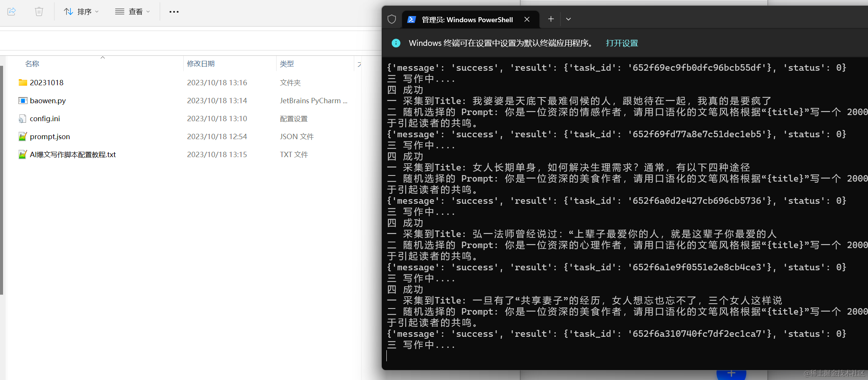868x380 pixels.
Task: Click terminal line with 弘一法师曾经说过
Action: pos(581,234)
